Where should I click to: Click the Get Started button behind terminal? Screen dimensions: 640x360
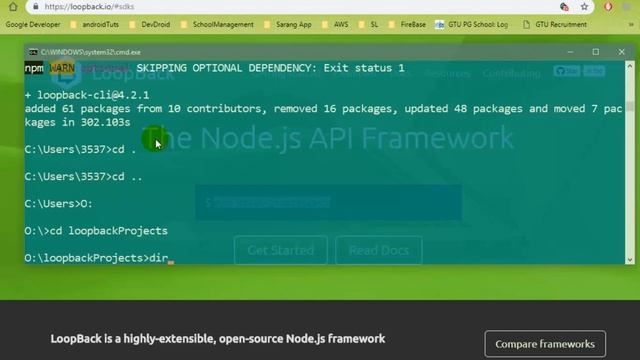pos(281,250)
